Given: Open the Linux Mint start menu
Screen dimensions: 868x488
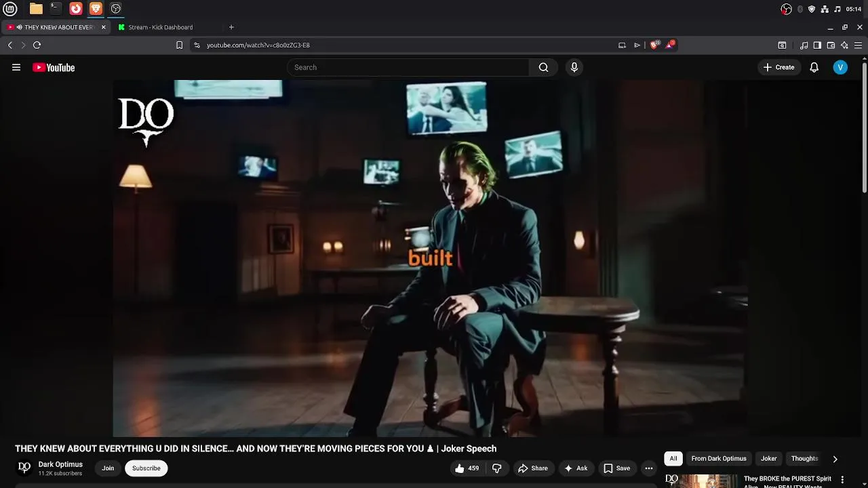Looking at the screenshot, I should [9, 9].
